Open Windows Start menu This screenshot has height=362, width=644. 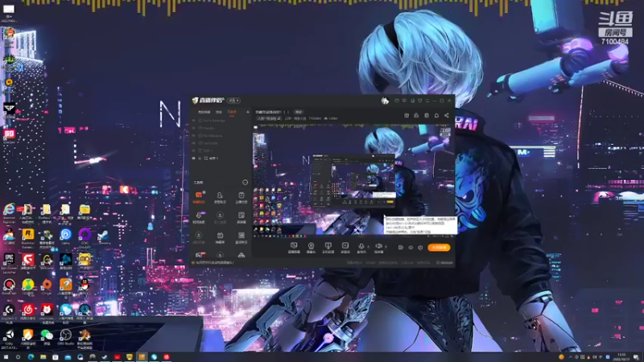(x=6, y=357)
